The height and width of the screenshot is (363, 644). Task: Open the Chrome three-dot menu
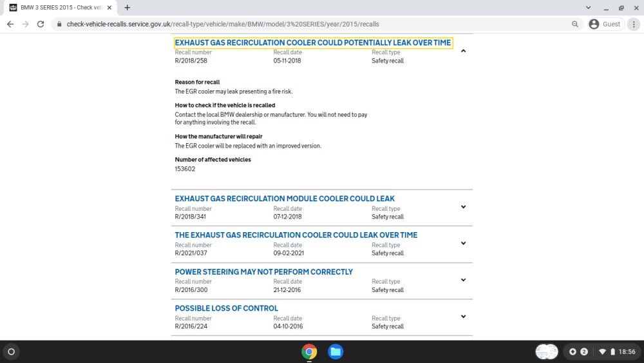(634, 25)
